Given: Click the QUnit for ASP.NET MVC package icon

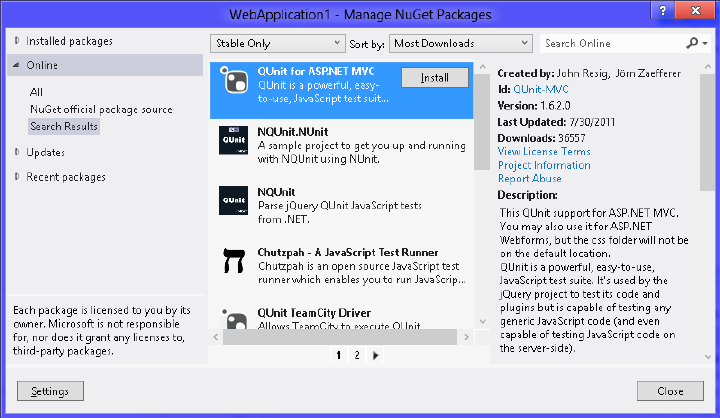Looking at the screenshot, I should [x=234, y=80].
